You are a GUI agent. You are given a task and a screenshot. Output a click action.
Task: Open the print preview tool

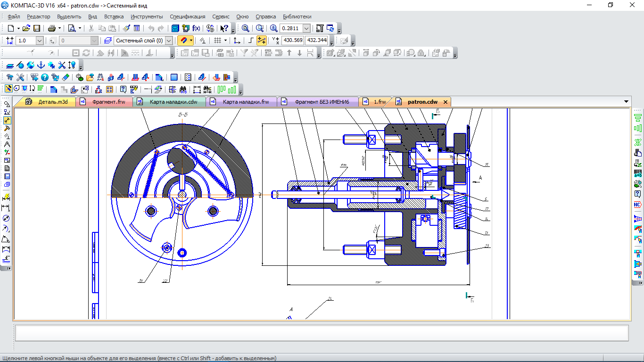pos(72,28)
